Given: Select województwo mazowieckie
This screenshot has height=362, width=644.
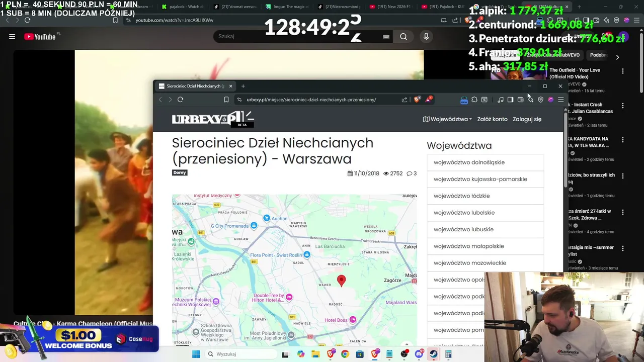Looking at the screenshot, I should click(x=485, y=263).
